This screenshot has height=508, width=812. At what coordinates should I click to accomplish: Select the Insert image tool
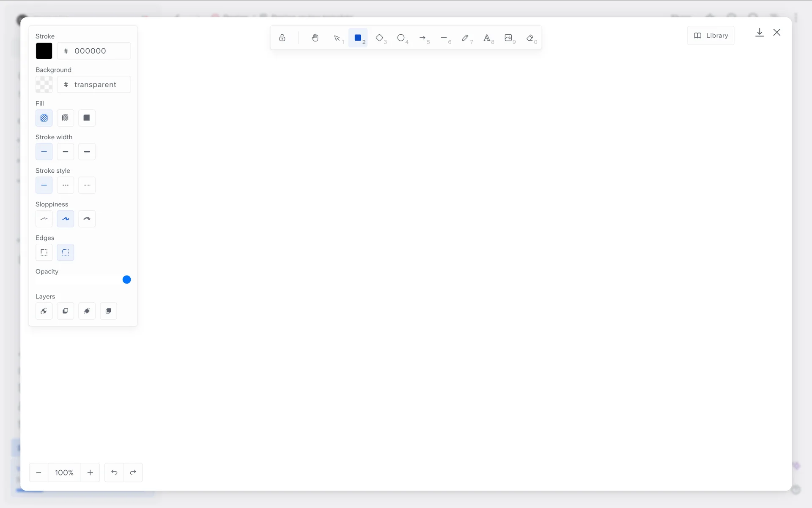tap(508, 38)
